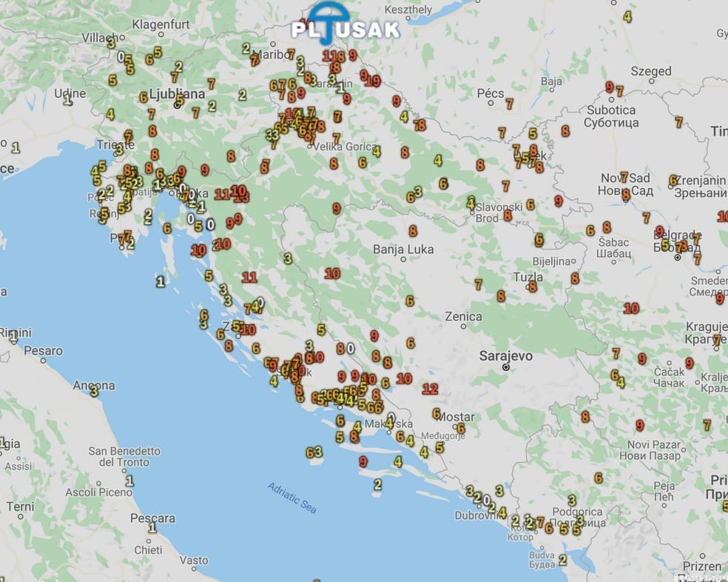Select the 2 marker near Budva

click(x=562, y=560)
